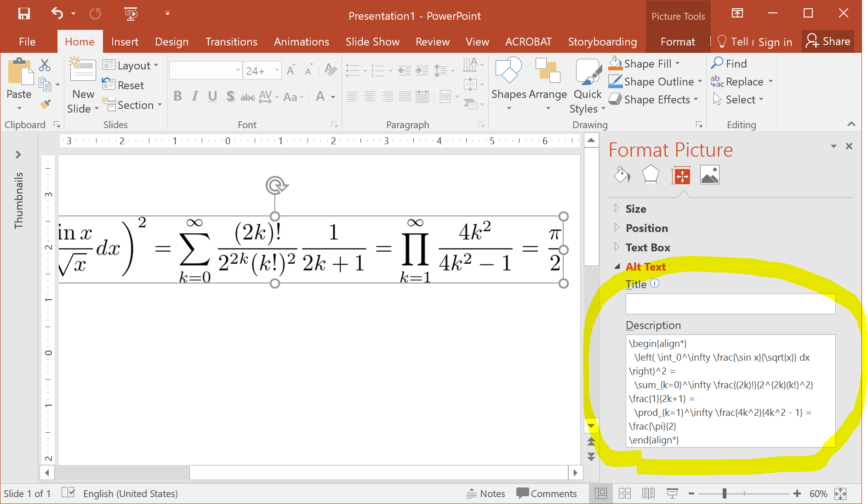Click into the Alt Text Title field

click(x=730, y=304)
